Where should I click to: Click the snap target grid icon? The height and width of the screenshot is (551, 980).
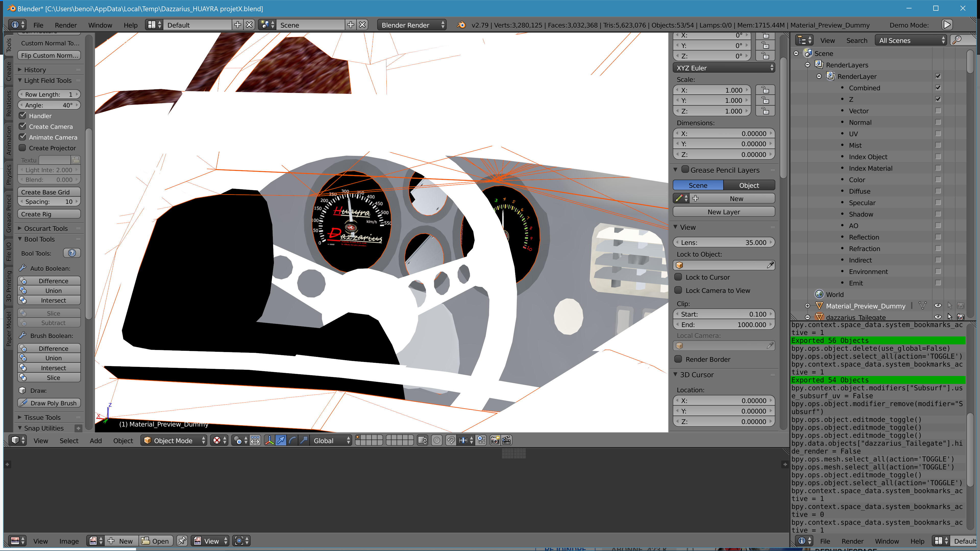pos(481,440)
